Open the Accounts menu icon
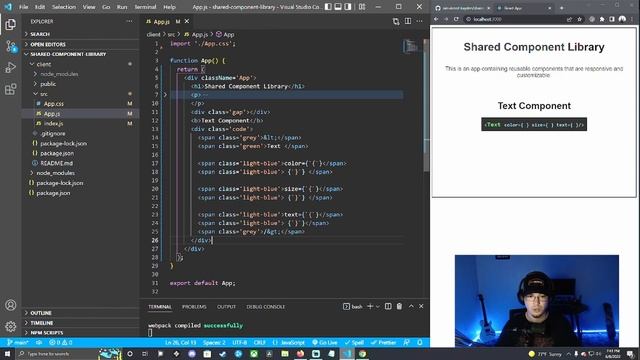640x360 pixels. (11, 305)
